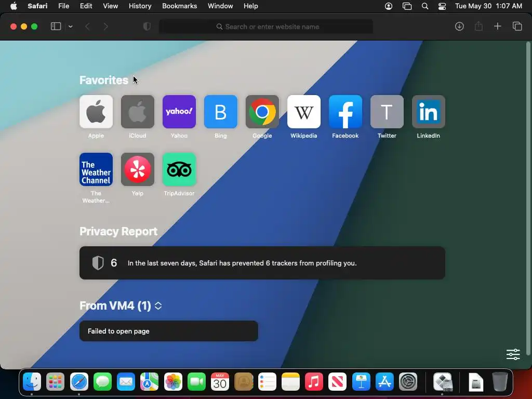Open the Facebook favorite tile
The image size is (532, 399).
(345, 112)
